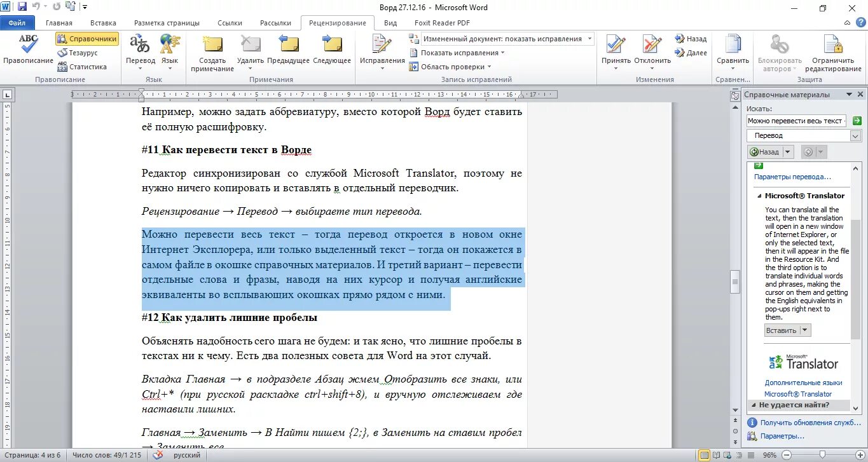Open the Параметры... link at the pane bottom
The image size is (868, 462).
point(782,437)
